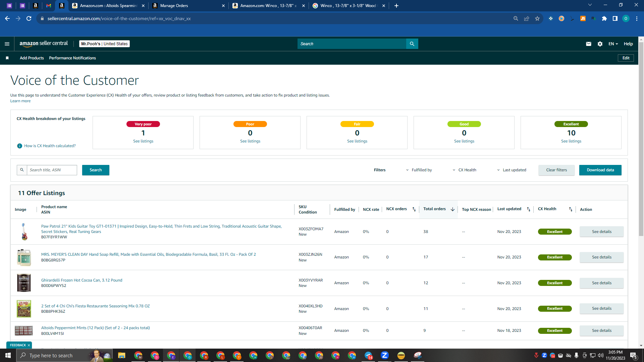
Task: Open How is CX Health calculated link
Action: tap(50, 146)
